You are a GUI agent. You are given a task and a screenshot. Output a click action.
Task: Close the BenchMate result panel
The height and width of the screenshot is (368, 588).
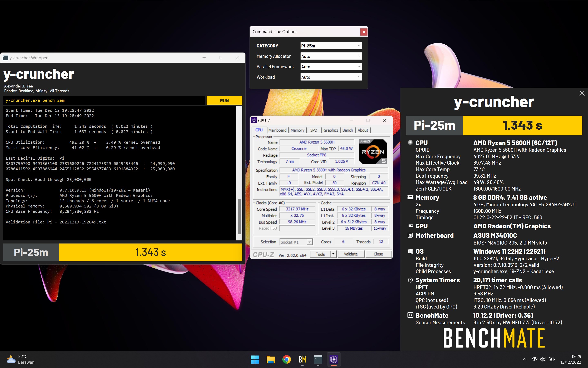tap(582, 93)
